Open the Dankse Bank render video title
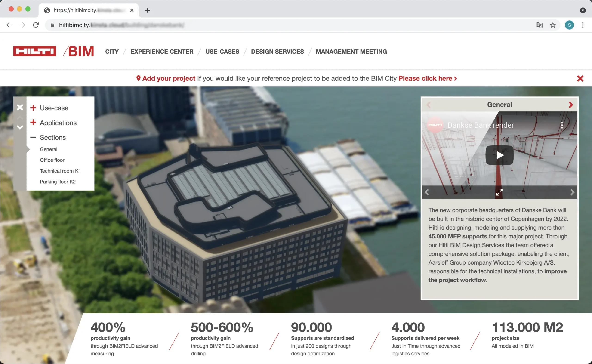592x364 pixels. coord(481,125)
